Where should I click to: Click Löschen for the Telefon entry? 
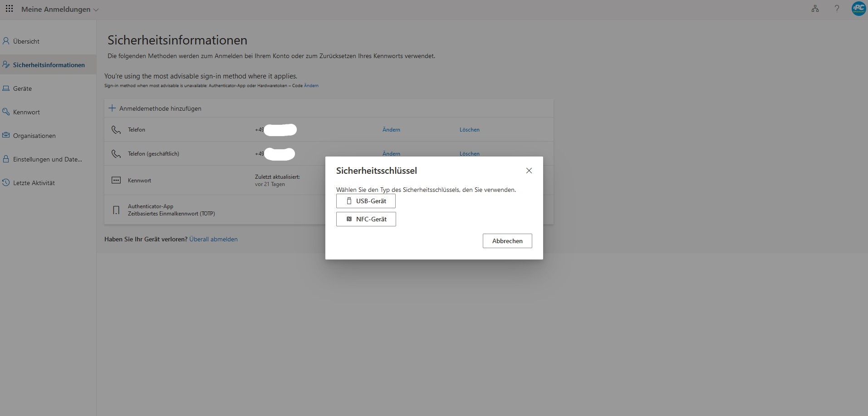(469, 130)
